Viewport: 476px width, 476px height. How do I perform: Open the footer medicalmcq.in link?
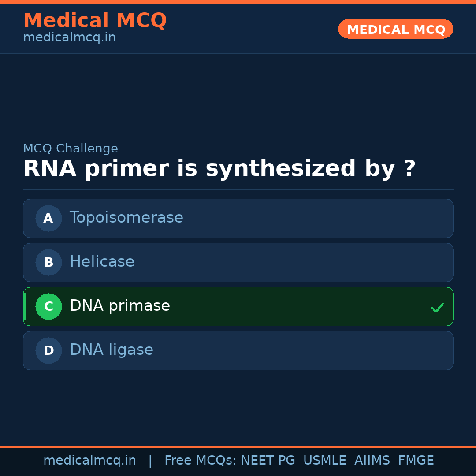(89, 461)
